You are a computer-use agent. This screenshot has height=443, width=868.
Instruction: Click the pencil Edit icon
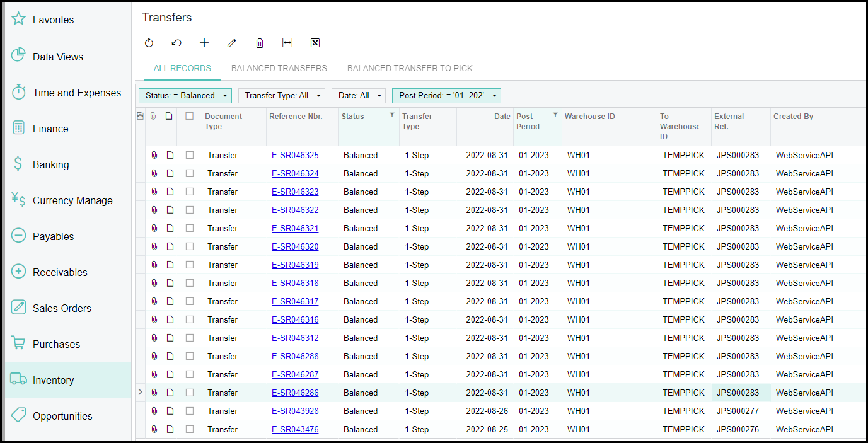231,43
